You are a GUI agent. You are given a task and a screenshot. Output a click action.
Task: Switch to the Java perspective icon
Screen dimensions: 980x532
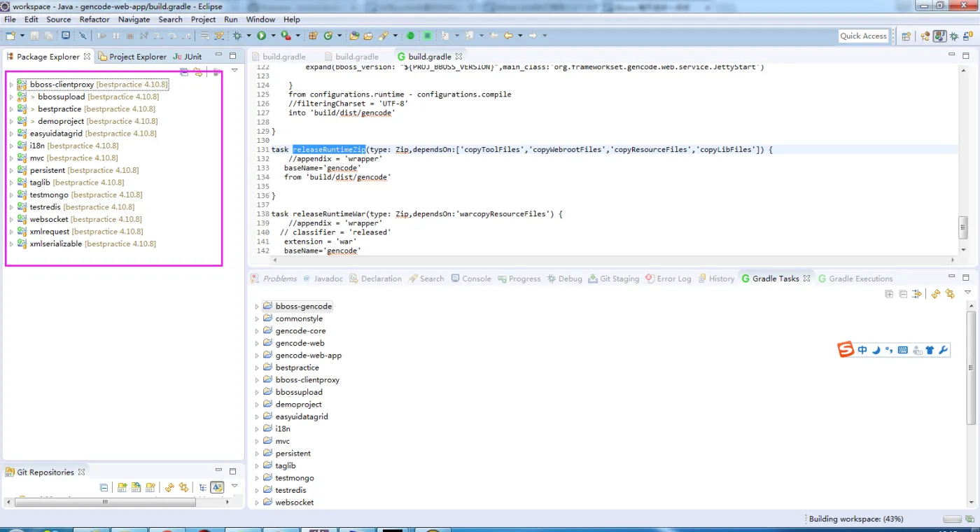pyautogui.click(x=939, y=36)
